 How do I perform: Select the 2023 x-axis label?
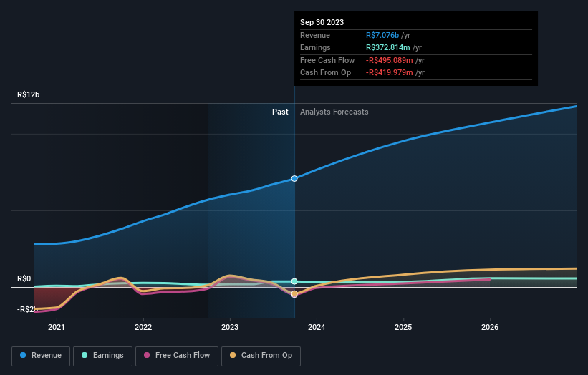(x=230, y=328)
